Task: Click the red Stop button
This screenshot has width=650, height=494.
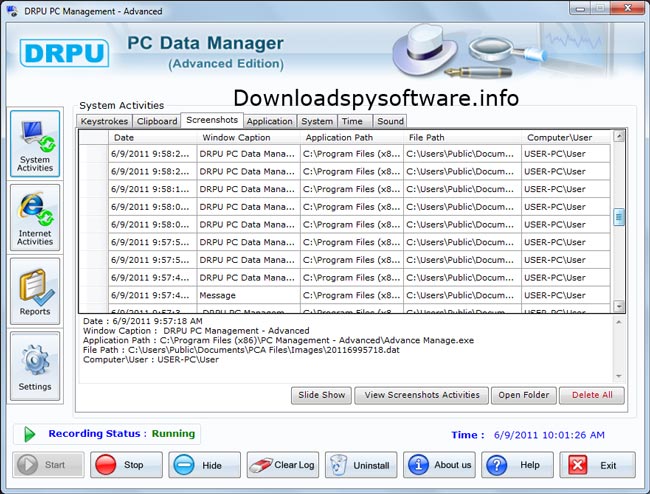Action: tap(126, 465)
